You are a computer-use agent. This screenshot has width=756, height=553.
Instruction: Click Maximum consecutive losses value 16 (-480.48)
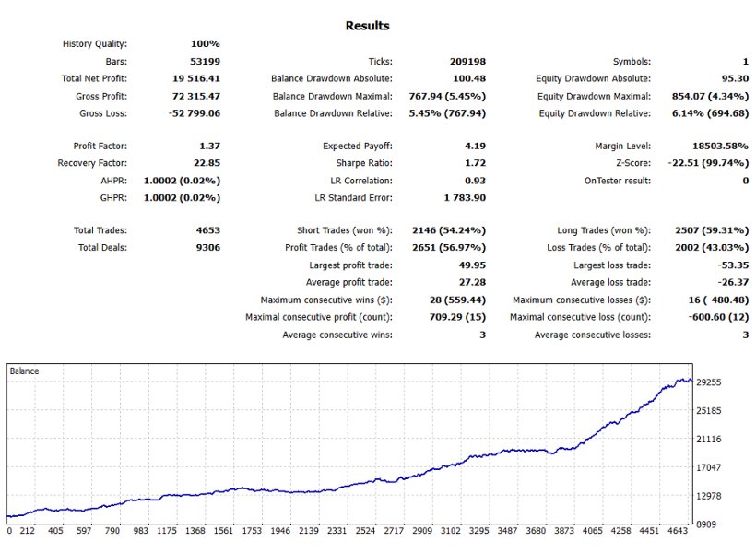point(718,300)
